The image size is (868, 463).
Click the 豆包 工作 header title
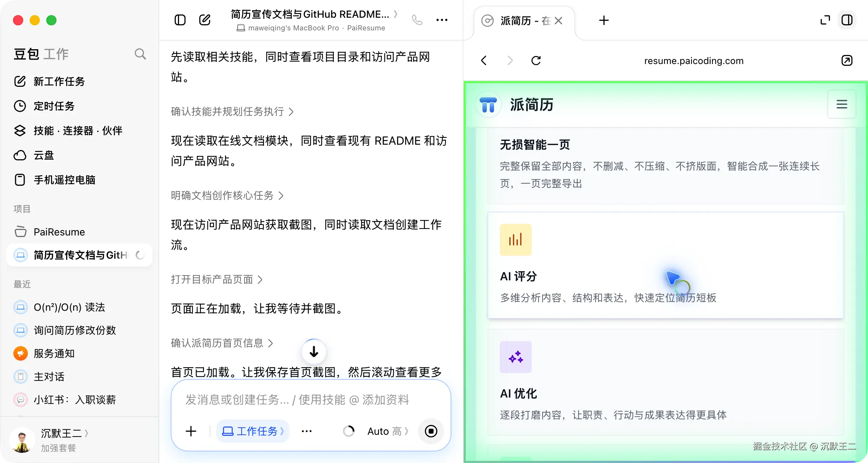(x=41, y=54)
